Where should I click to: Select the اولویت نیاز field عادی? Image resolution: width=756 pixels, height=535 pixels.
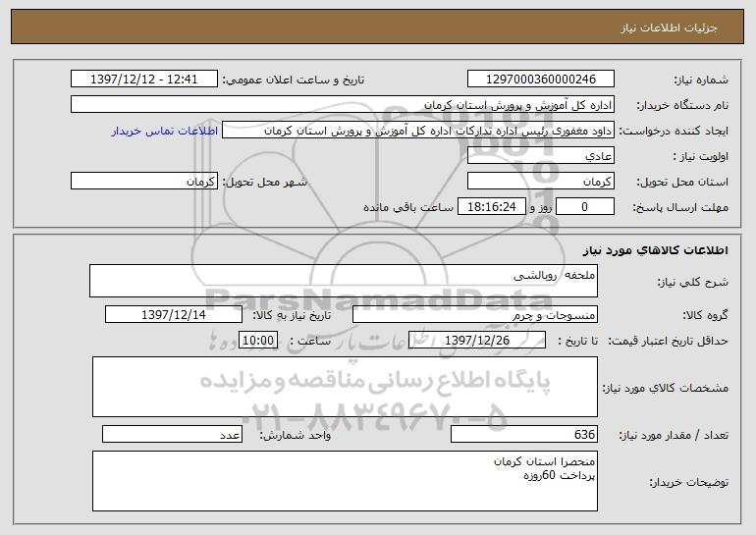click(x=540, y=156)
